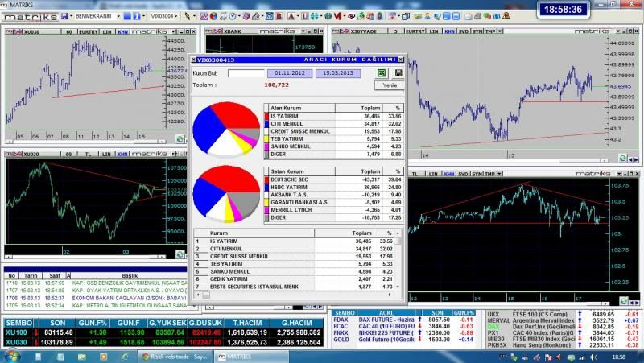The image size is (644, 363).
Task: Click the red A text icon
Action: click(x=291, y=16)
